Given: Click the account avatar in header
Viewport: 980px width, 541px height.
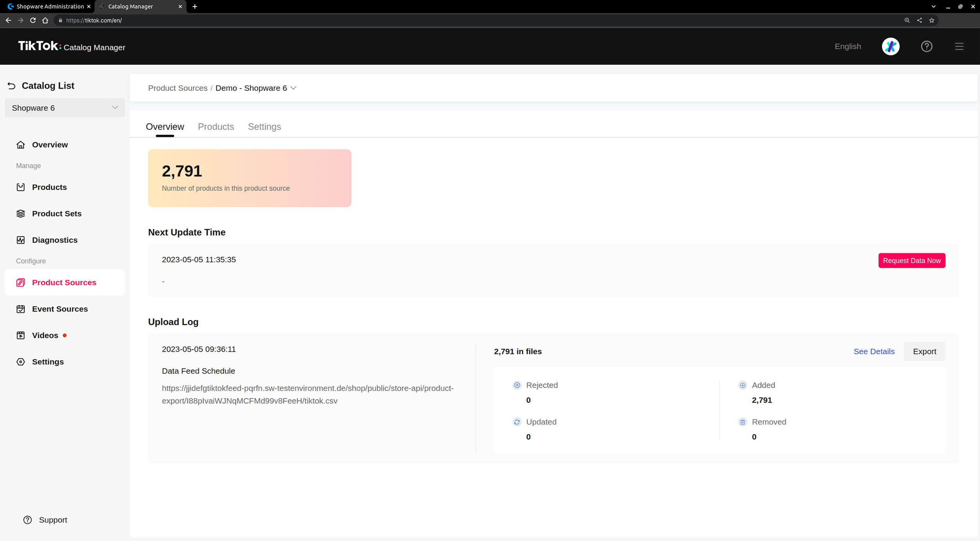Looking at the screenshot, I should pyautogui.click(x=891, y=46).
